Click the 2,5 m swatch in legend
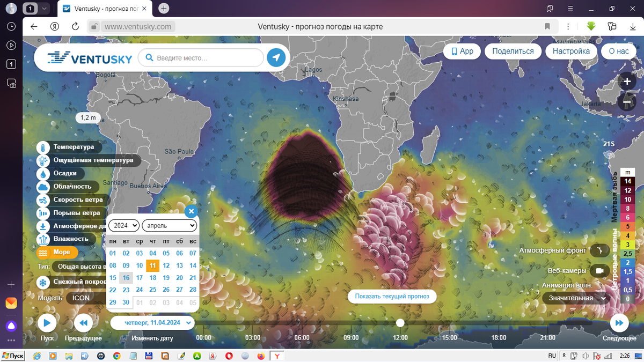This screenshot has height=362, width=644. pos(627,254)
